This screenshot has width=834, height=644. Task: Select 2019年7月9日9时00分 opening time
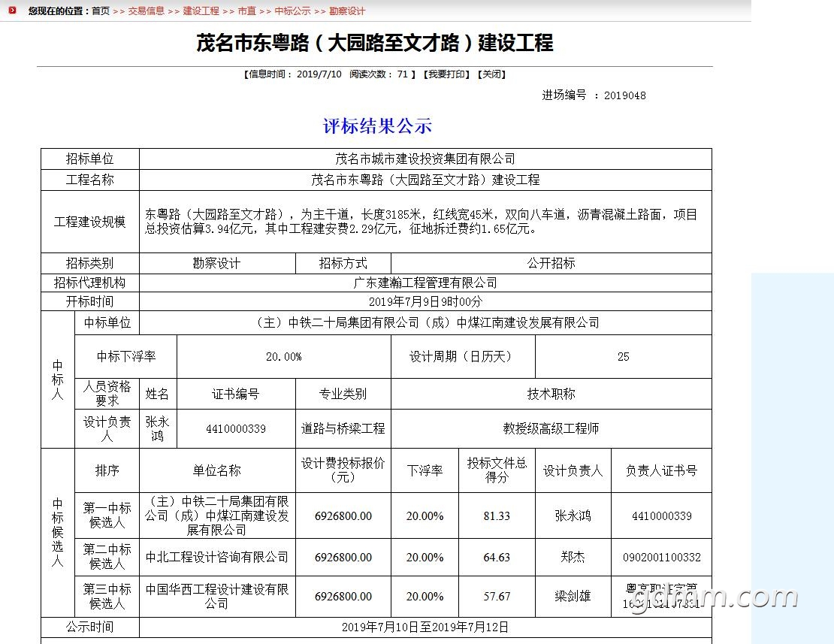pos(425,302)
